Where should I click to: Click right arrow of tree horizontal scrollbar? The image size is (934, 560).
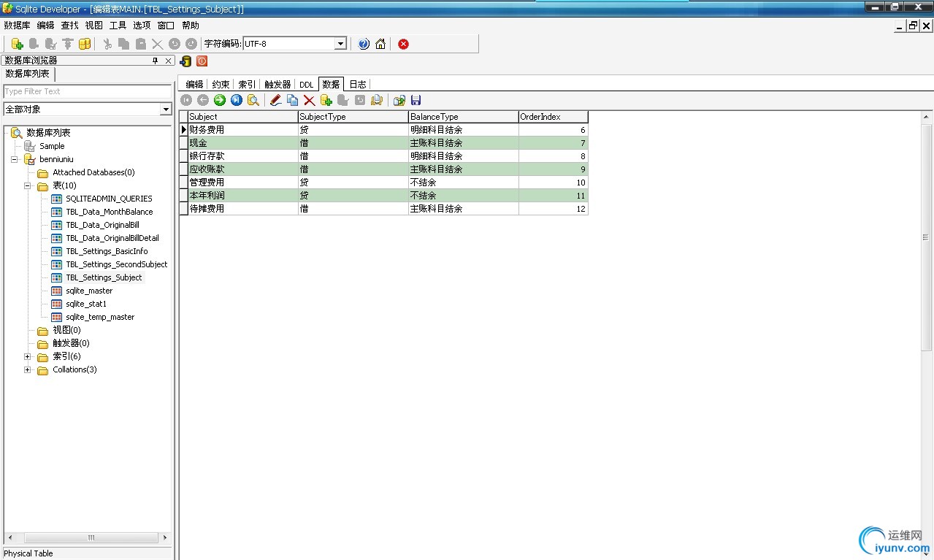164,537
